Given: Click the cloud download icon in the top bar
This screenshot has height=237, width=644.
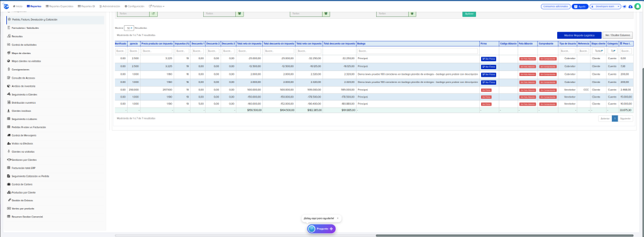Looking at the screenshot, I should click(630, 6).
